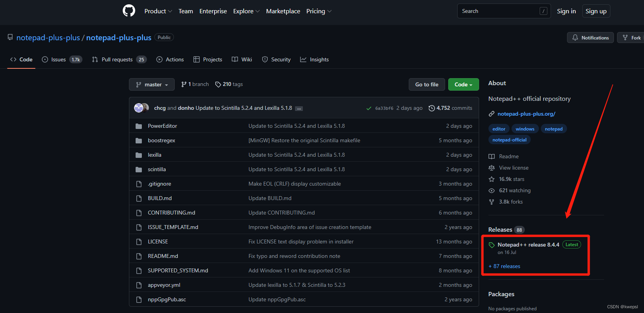Screen dimensions: 644x313
Task: Click the LICENSE file icon
Action: tap(139, 241)
